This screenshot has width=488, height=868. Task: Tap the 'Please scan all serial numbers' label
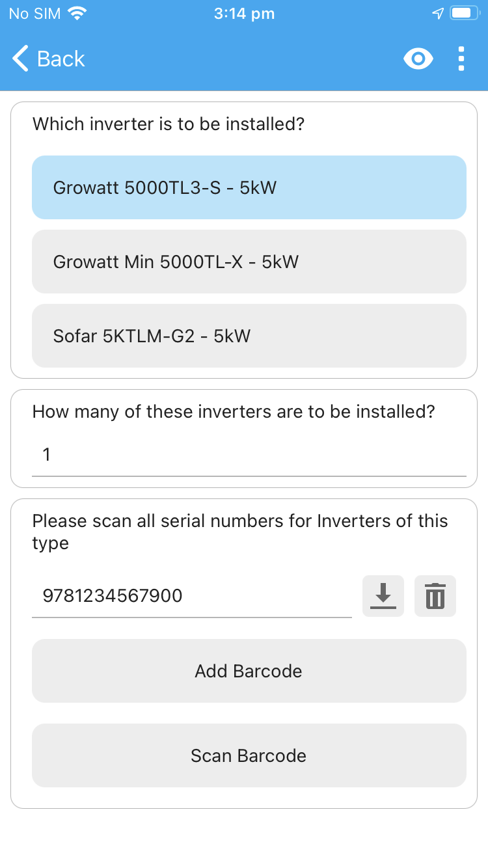pos(240,532)
